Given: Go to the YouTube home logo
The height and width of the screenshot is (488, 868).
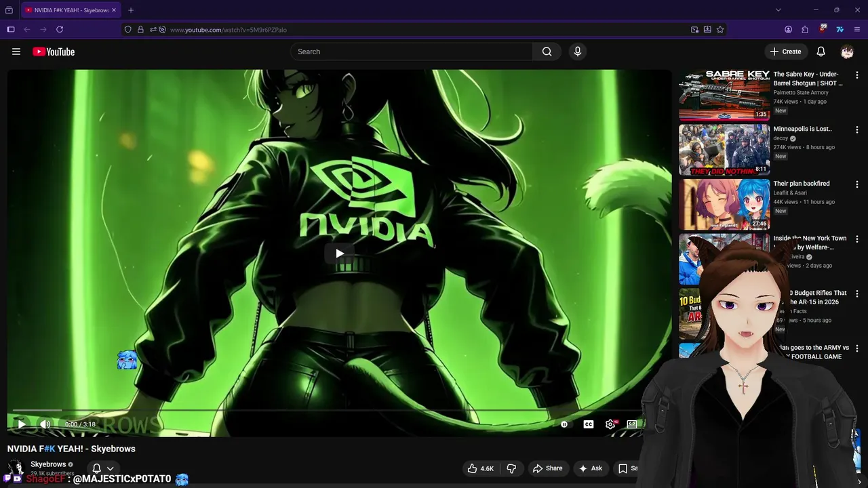Looking at the screenshot, I should [x=54, y=52].
